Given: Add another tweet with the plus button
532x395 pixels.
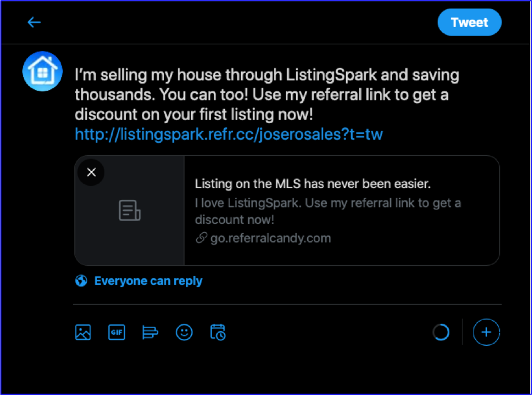Looking at the screenshot, I should pos(486,332).
